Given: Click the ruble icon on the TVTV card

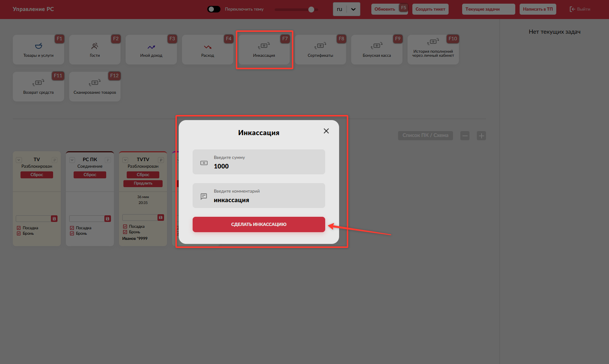Looking at the screenshot, I should [x=161, y=160].
